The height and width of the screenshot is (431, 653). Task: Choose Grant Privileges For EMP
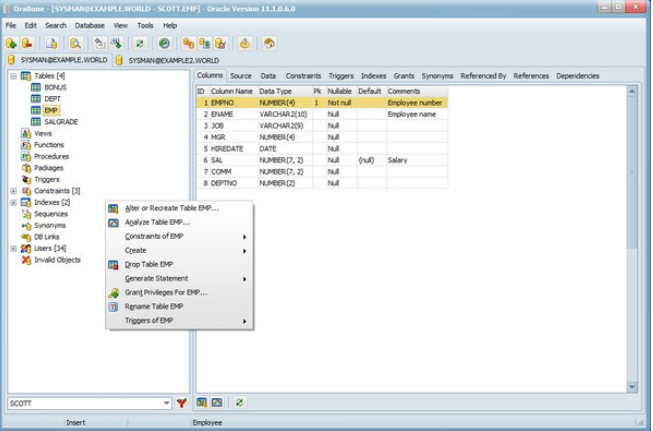(179, 292)
